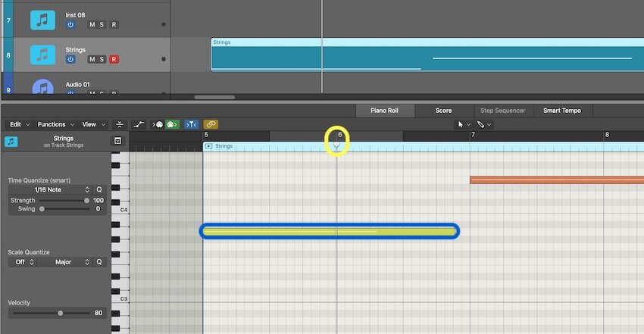
Task: Switch to the Piano Roll tab
Action: (384, 111)
